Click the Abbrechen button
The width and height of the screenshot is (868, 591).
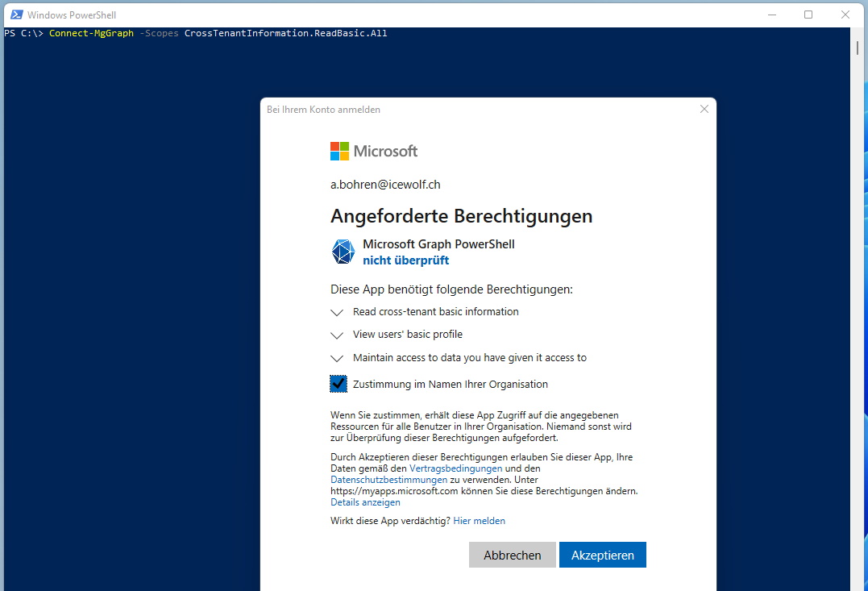tap(512, 555)
